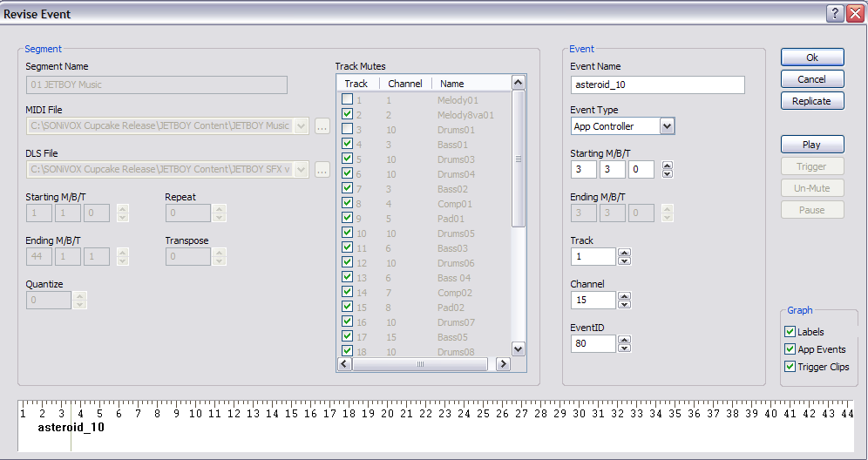Open the Event Type dropdown
868x460 pixels.
pos(667,126)
